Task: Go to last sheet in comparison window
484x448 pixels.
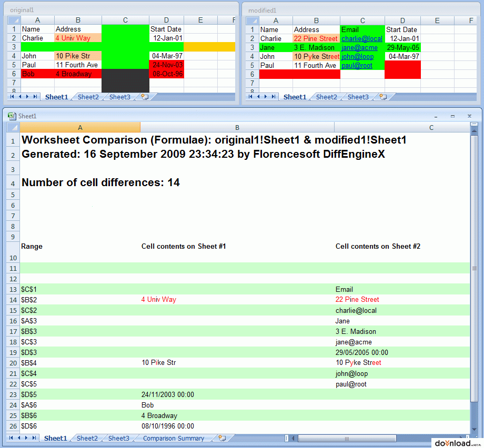Action: (x=34, y=438)
